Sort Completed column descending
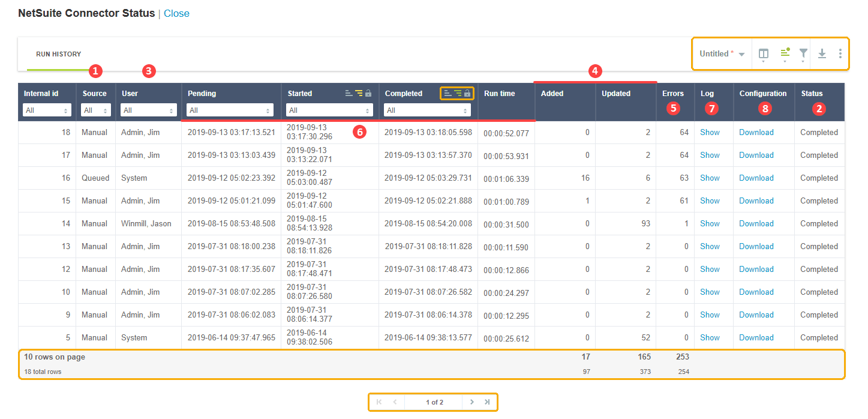 point(458,93)
